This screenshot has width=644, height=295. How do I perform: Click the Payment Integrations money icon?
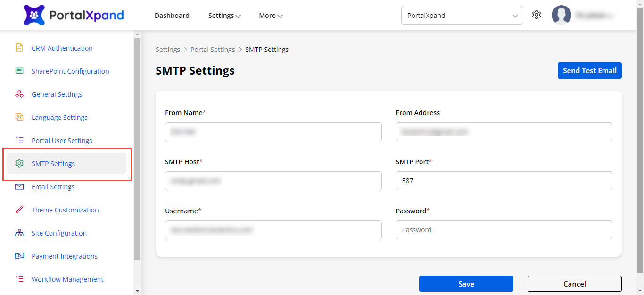(x=19, y=256)
